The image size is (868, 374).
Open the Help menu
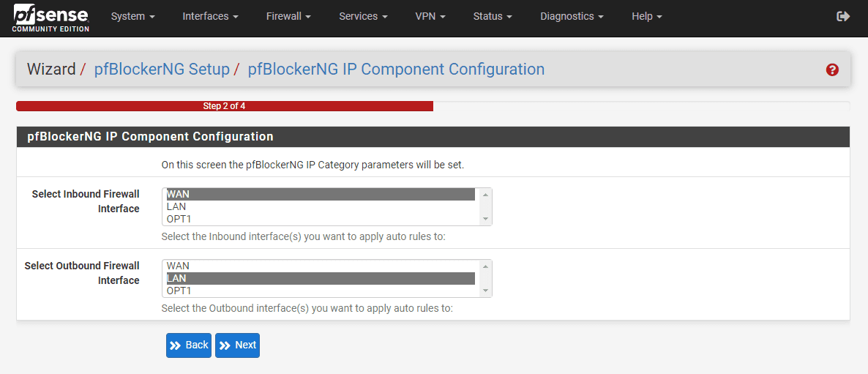coord(646,16)
